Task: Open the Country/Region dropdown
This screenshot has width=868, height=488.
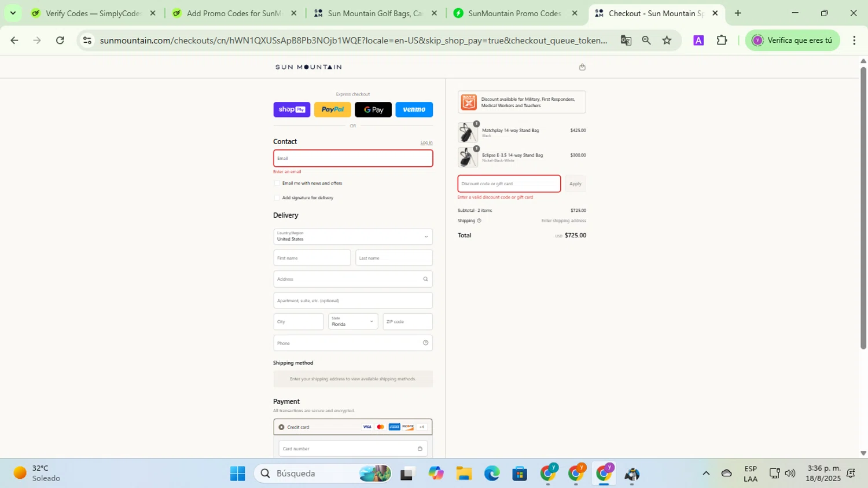Action: tap(353, 236)
